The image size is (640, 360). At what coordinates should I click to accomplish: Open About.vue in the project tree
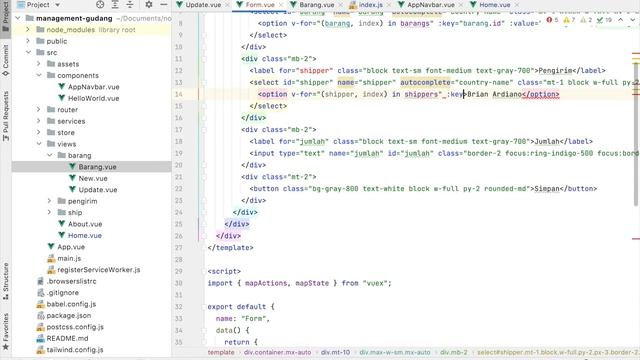(85, 224)
